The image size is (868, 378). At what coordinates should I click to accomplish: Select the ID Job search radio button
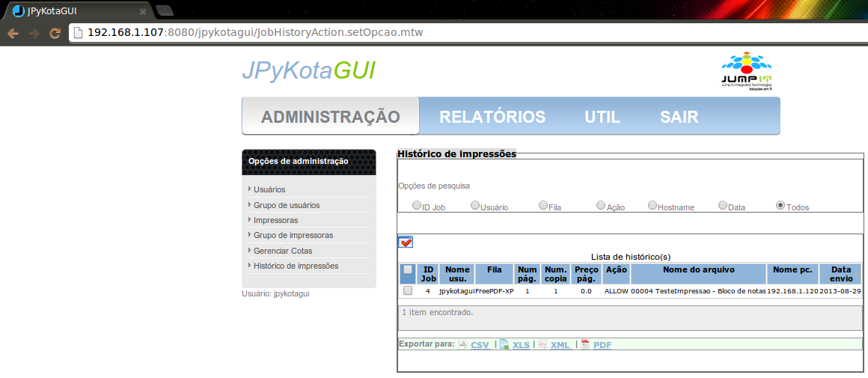[417, 205]
